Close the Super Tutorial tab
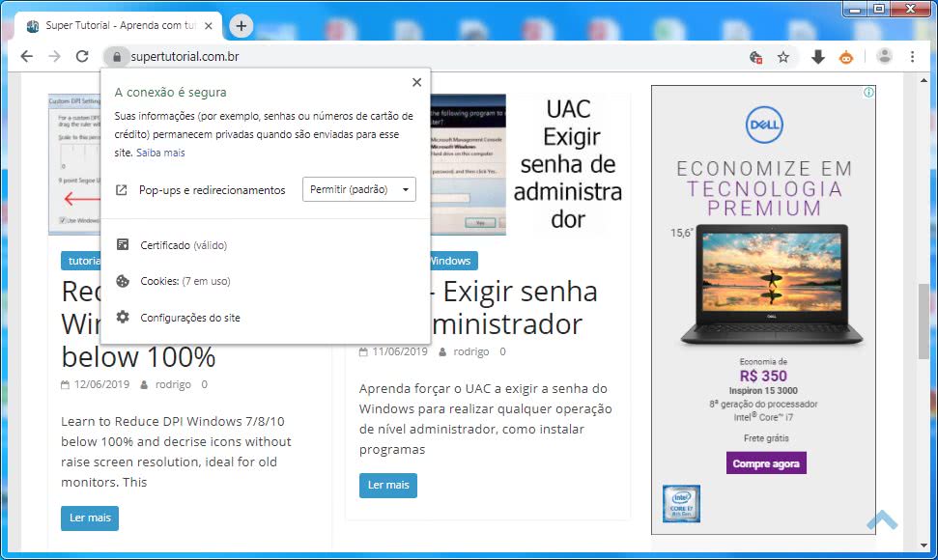This screenshot has height=560, width=938. pyautogui.click(x=209, y=26)
